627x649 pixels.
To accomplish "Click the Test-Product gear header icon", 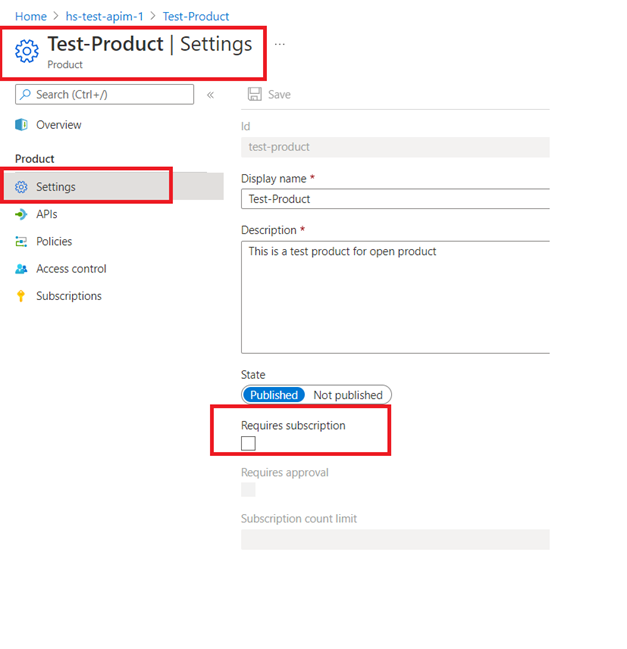I will 28,52.
